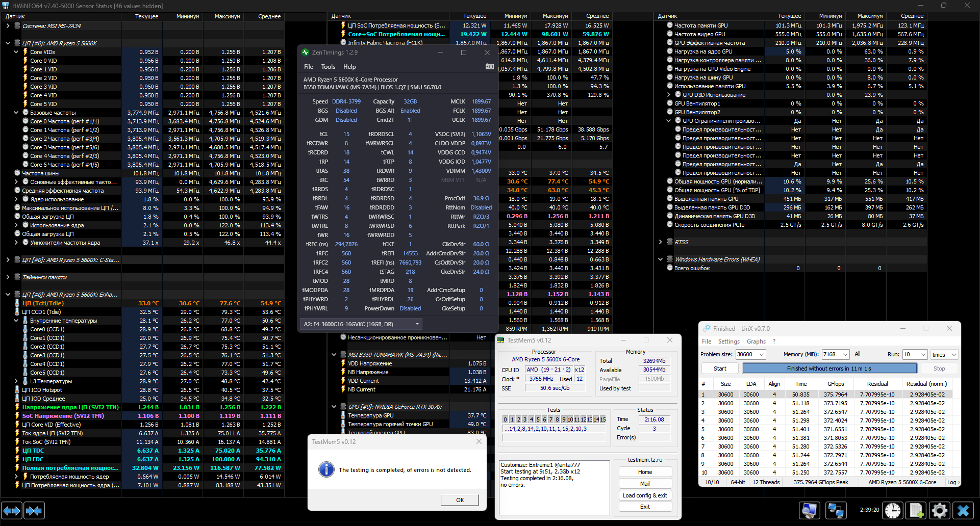Click the LinX title bar app icon
The width and height of the screenshot is (980, 526).
[x=707, y=329]
